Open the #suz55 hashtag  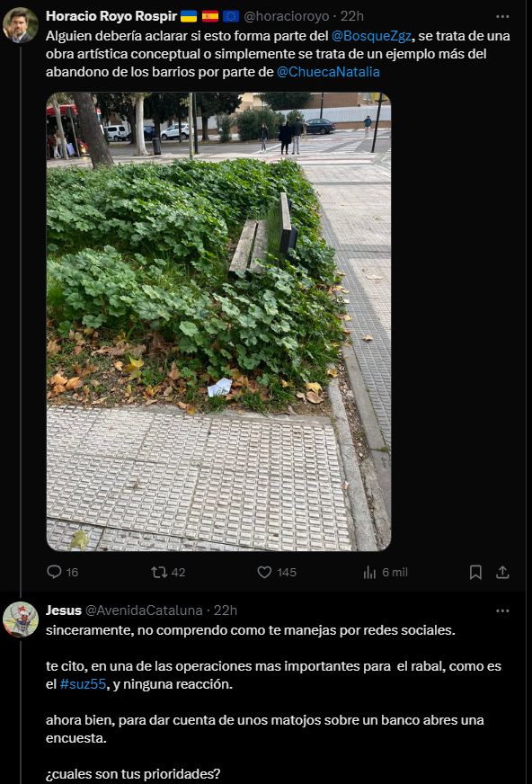coord(83,684)
